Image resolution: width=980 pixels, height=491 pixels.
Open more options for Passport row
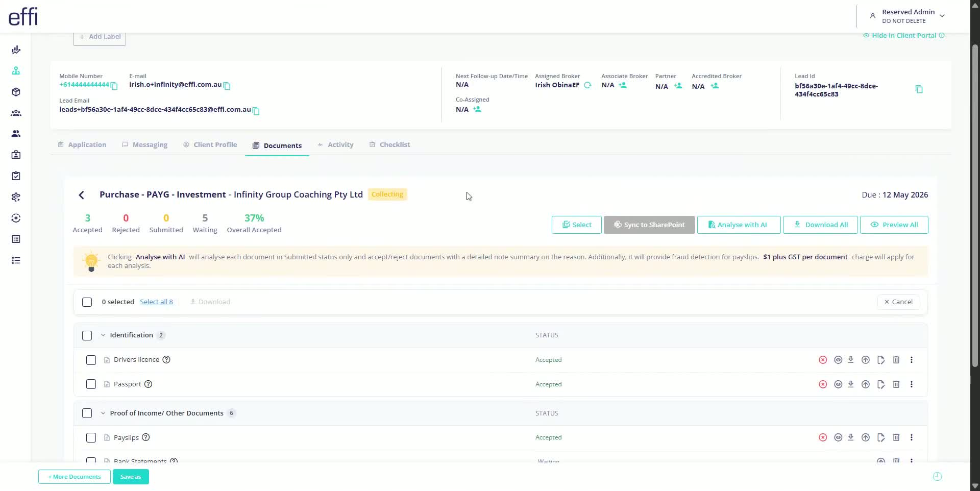pos(912,384)
